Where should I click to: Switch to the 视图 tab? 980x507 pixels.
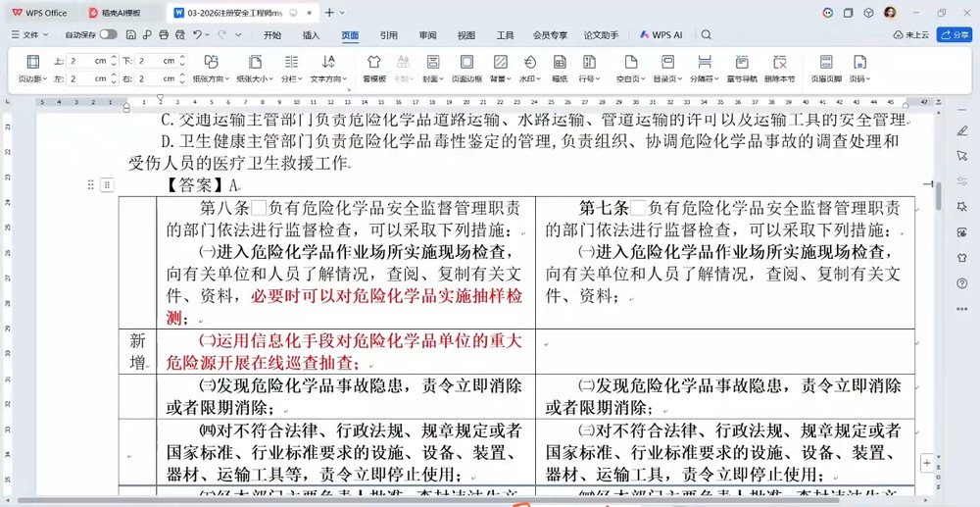[466, 35]
